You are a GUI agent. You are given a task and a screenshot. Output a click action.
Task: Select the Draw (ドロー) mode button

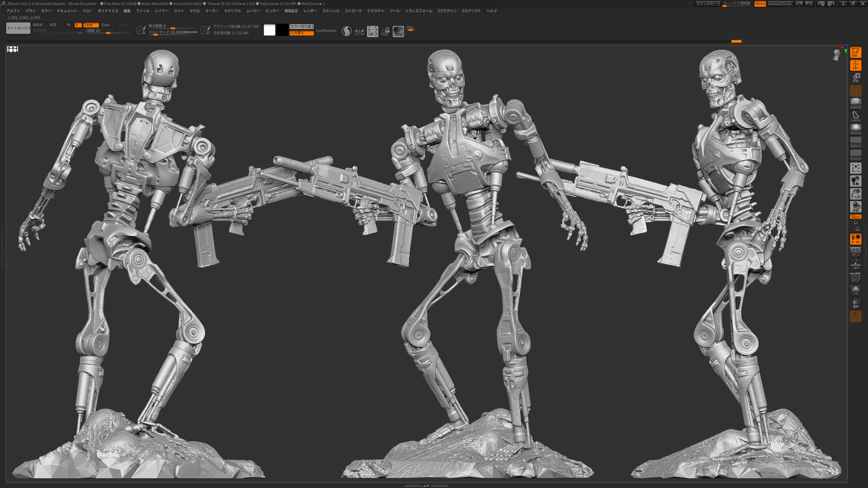pyautogui.click(x=855, y=65)
